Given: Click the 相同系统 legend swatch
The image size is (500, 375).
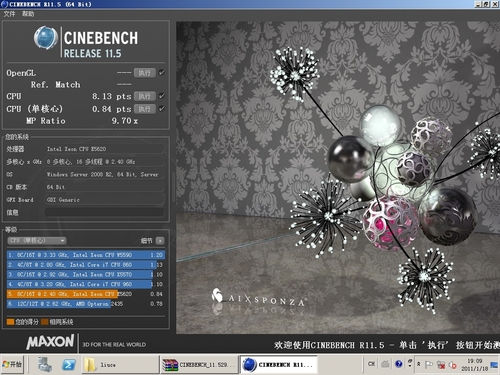Looking at the screenshot, I should coord(45,322).
